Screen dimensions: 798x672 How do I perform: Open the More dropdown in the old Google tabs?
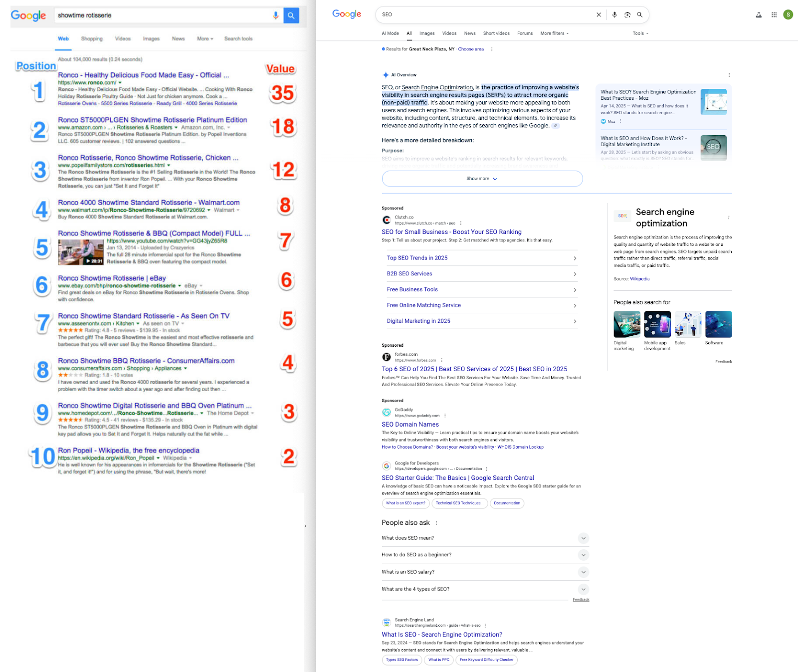[205, 39]
